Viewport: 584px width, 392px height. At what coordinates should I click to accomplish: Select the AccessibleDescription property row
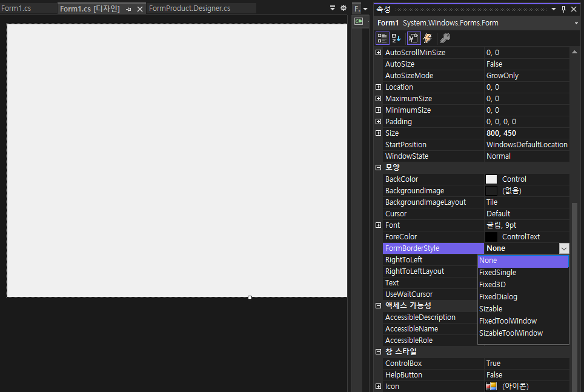pos(431,317)
